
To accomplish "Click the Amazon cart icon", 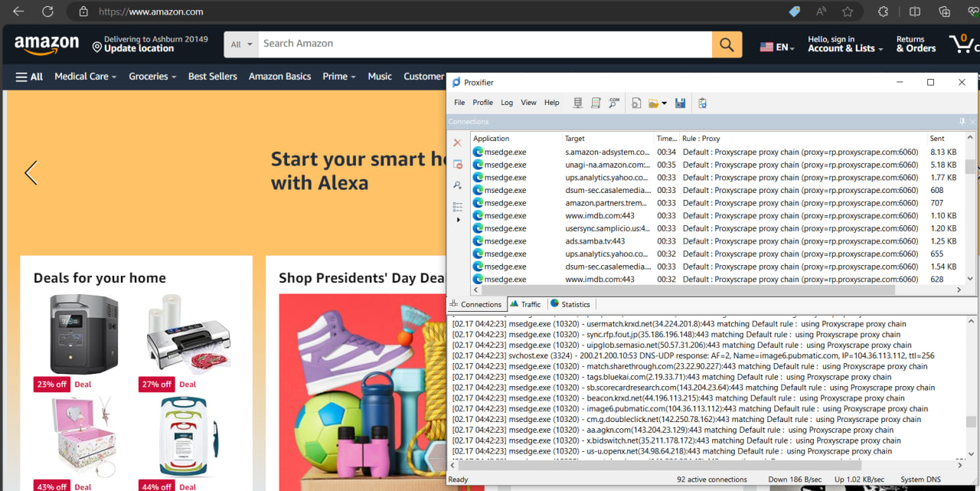I will (962, 44).
